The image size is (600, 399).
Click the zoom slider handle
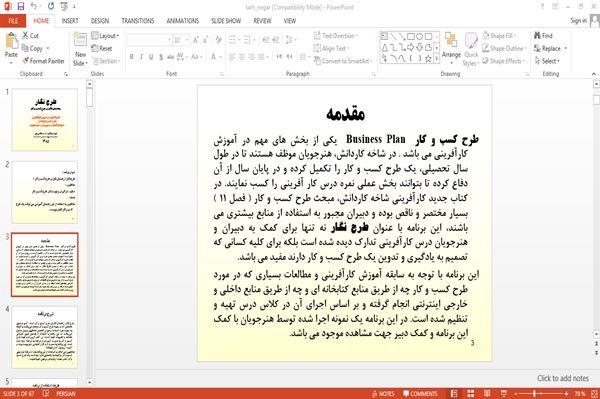pos(535,394)
